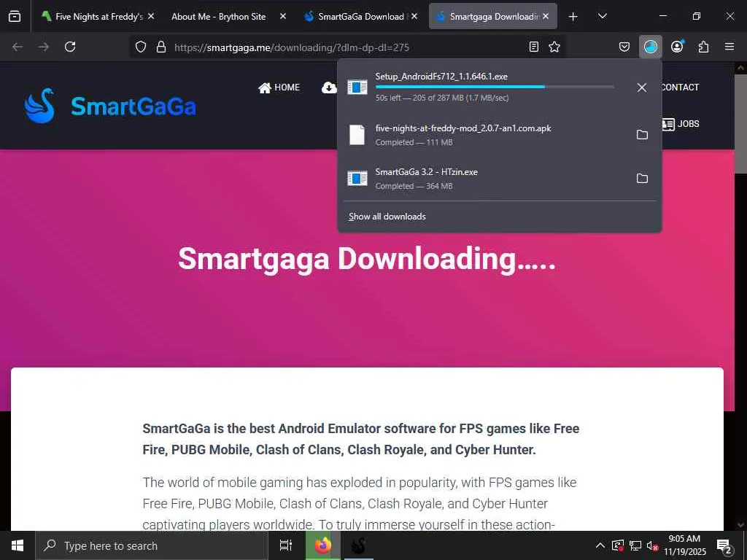This screenshot has height=560, width=747.
Task: Click the page vertical scrollbar thumb
Action: click(x=740, y=122)
